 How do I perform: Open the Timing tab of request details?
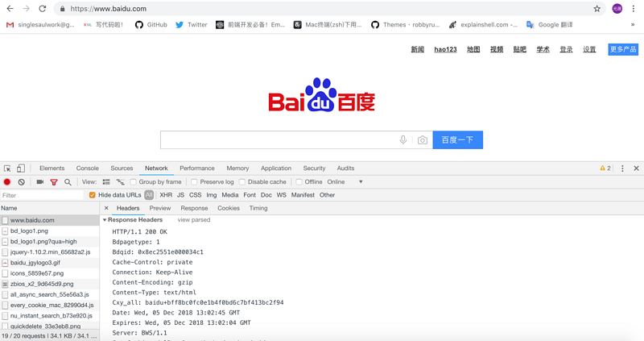pos(258,208)
